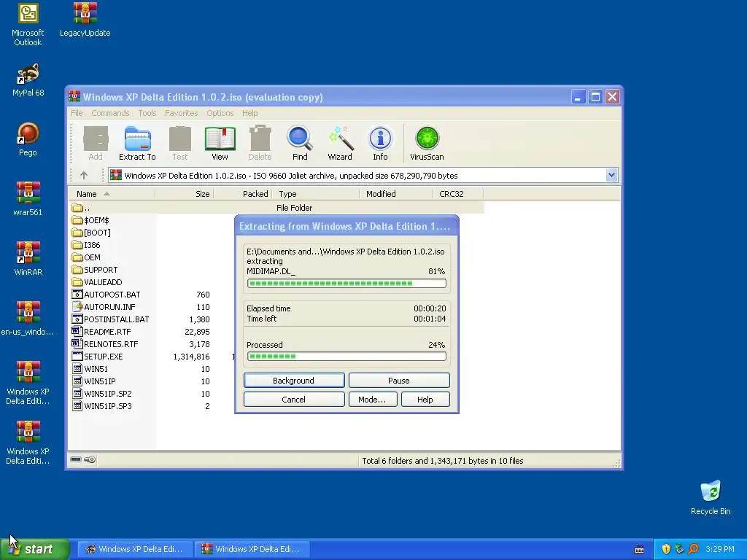Click Help button in extraction dialog
Image resolution: width=747 pixels, height=560 pixels.
coord(425,400)
